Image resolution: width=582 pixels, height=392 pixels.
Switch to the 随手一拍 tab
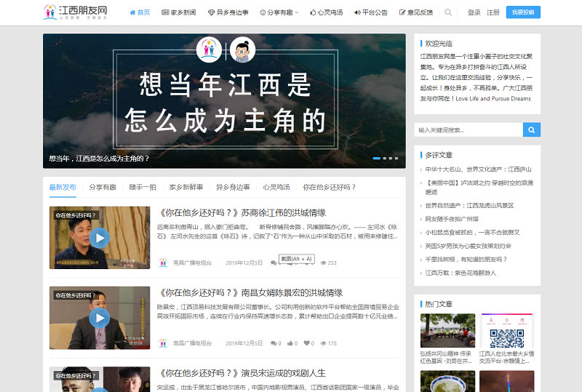point(143,187)
